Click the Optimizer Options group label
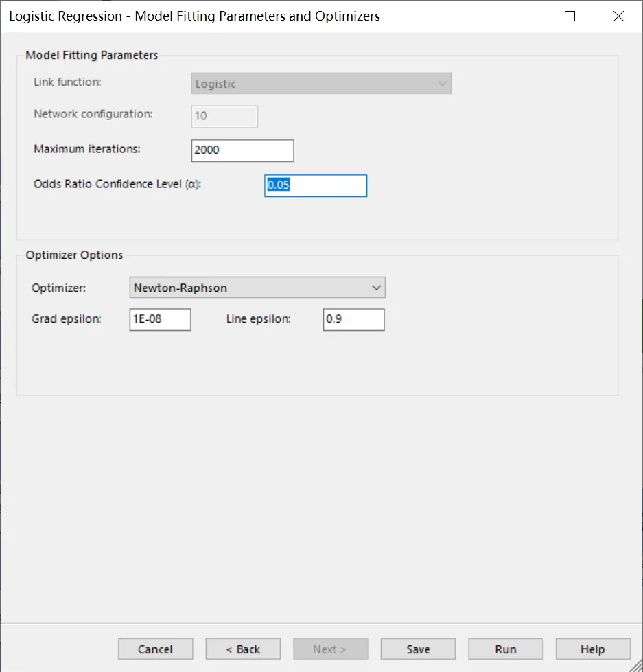 pyautogui.click(x=74, y=255)
